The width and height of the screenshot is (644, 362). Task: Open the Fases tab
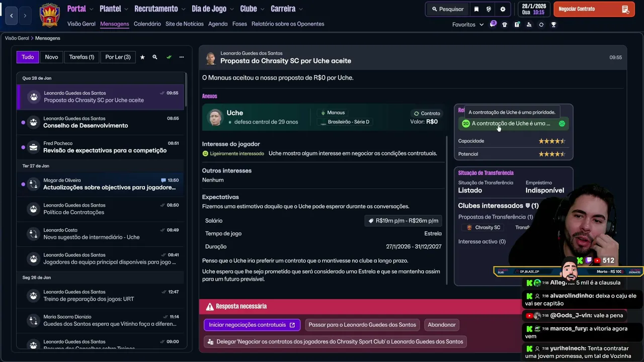pos(239,24)
